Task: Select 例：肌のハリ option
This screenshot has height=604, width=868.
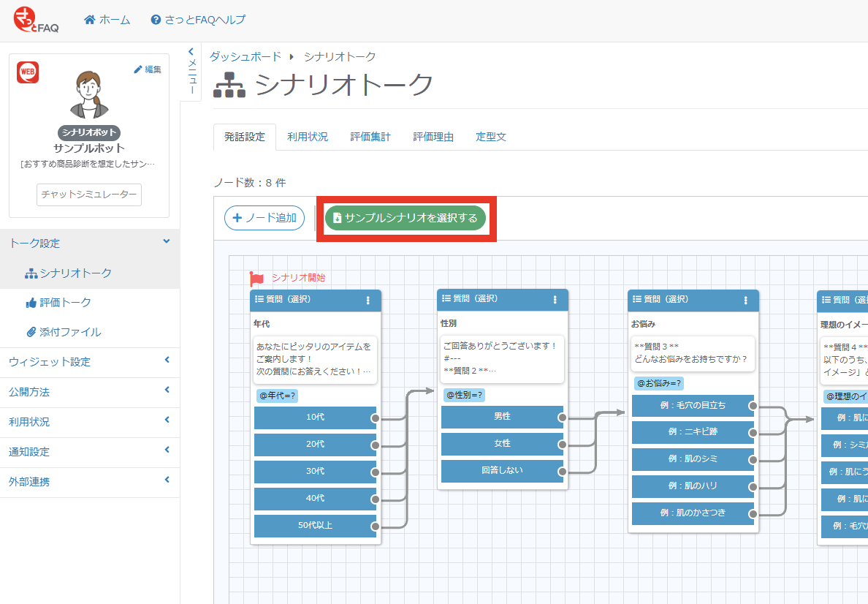Action: click(693, 486)
